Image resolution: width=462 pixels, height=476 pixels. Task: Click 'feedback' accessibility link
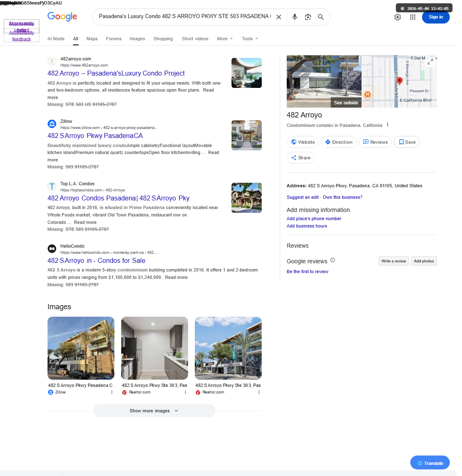pos(21,39)
